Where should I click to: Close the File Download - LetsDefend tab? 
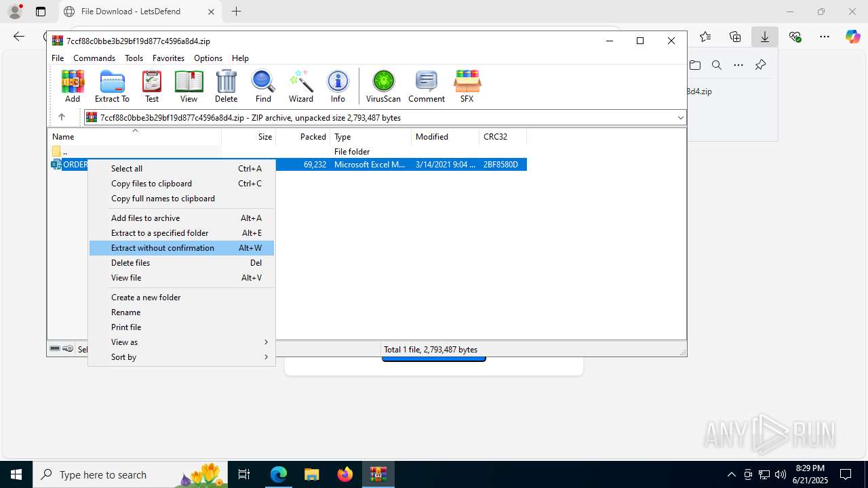click(211, 12)
